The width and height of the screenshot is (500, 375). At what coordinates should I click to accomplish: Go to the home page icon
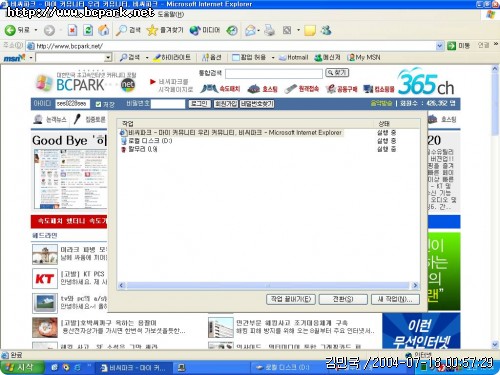[x=104, y=31]
